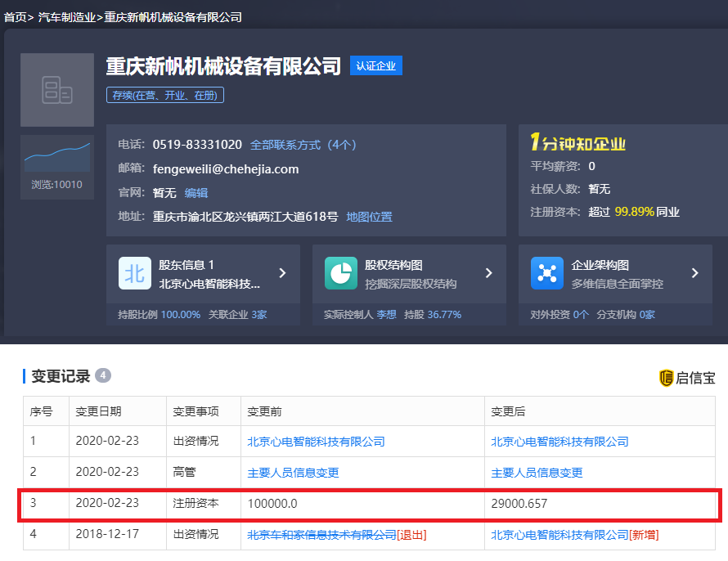Click the 企业架构图 network node icon

coord(547,272)
